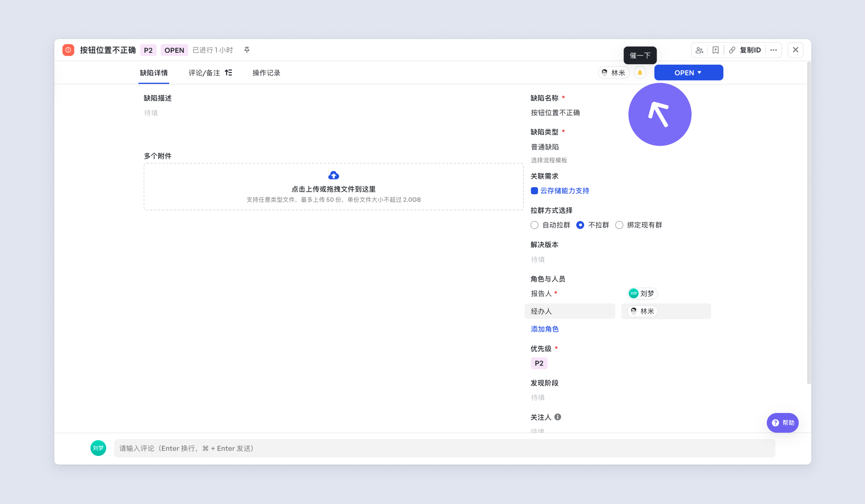This screenshot has width=865, height=504.
Task: Select the 不拉群 radio option
Action: (580, 225)
